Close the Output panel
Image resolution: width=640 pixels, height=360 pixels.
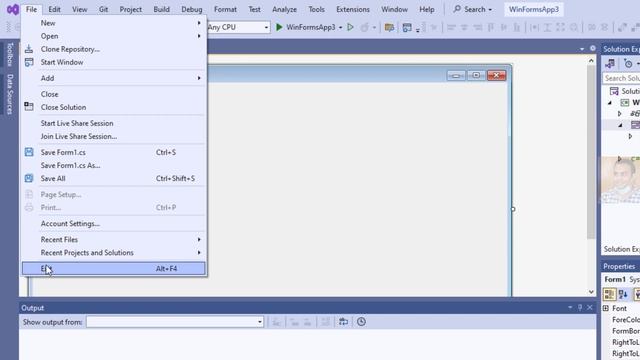click(590, 308)
